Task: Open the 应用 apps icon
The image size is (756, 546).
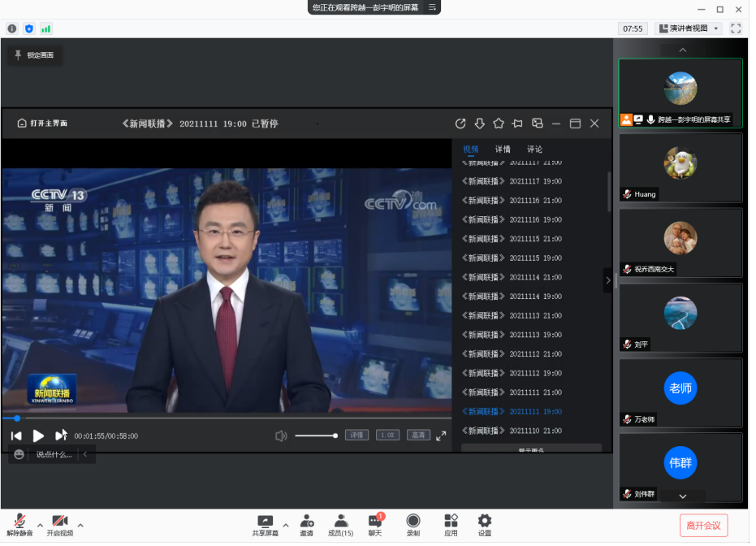Action: [451, 522]
